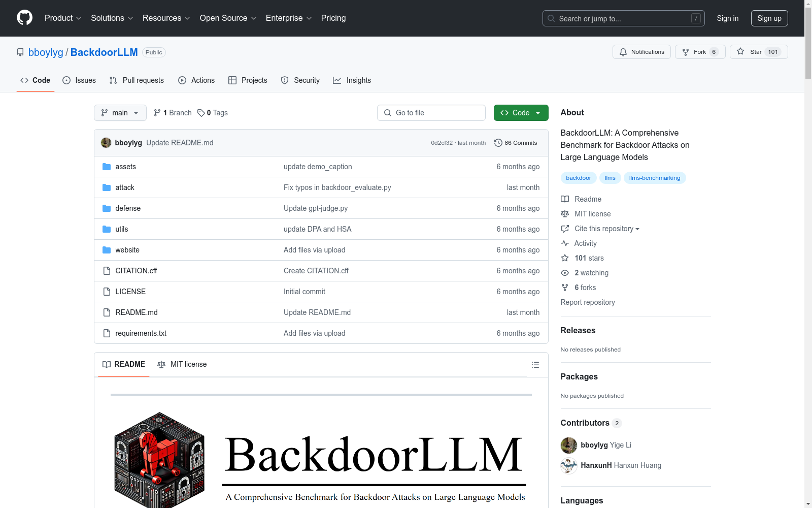This screenshot has height=508, width=812.
Task: Switch to the Issues tab
Action: click(x=79, y=80)
